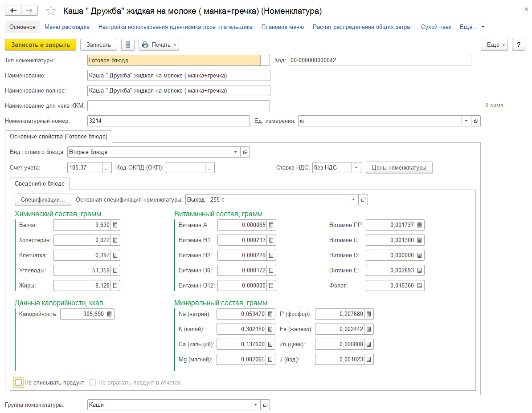
Task: Open calculator for Калорийность field
Action: 110,314
